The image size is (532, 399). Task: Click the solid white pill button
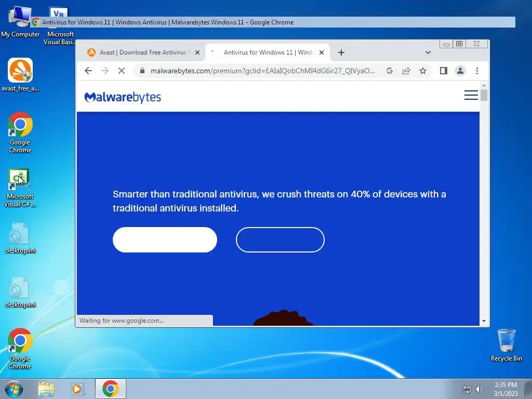pos(165,240)
